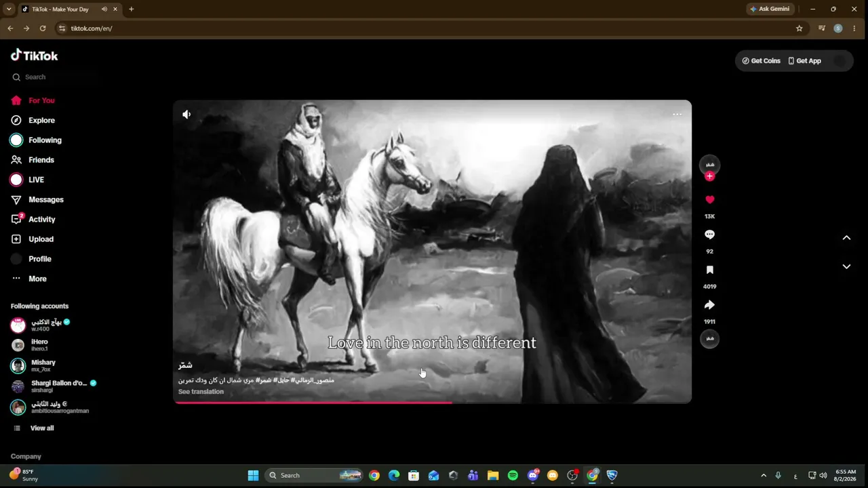Image resolution: width=868 pixels, height=488 pixels.
Task: Go to the previous video
Action: tap(846, 238)
